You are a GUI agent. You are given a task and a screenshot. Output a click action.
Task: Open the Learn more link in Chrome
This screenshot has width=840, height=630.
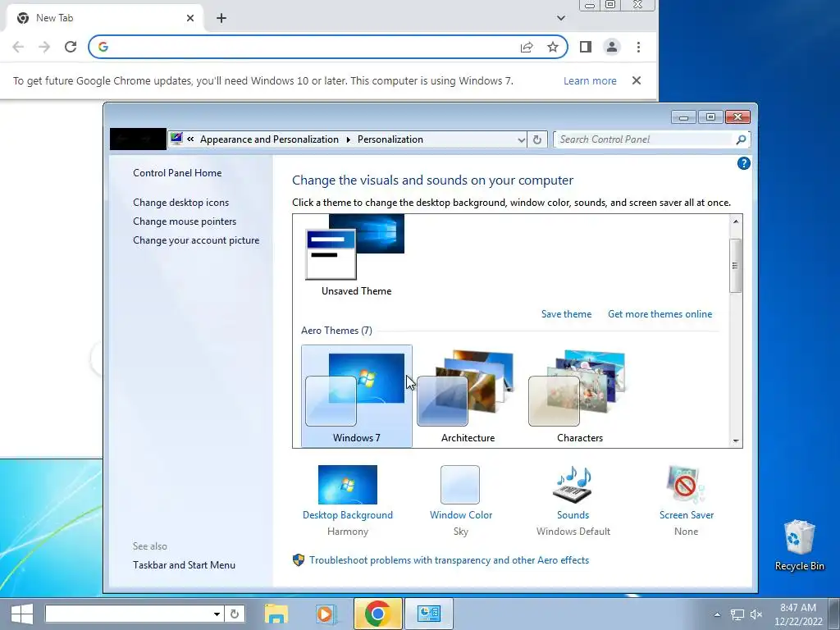[x=590, y=81]
